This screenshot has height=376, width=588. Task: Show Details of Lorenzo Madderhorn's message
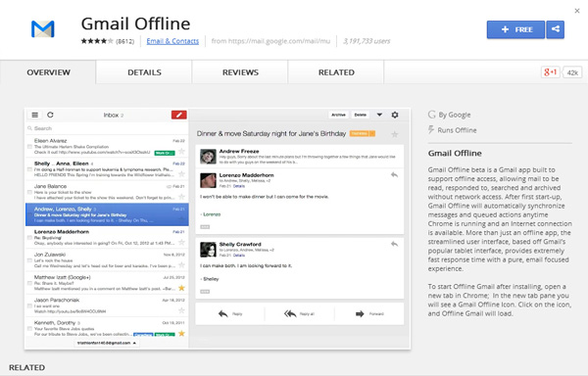point(239,186)
